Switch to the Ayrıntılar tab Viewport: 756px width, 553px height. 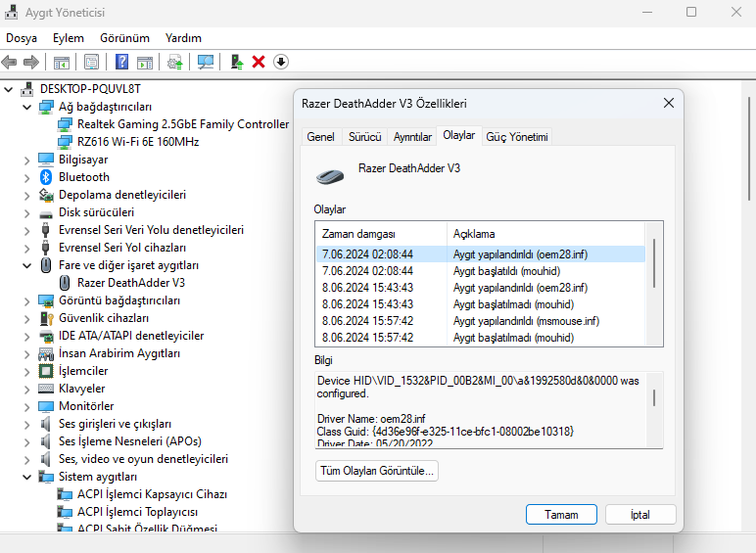click(x=412, y=137)
